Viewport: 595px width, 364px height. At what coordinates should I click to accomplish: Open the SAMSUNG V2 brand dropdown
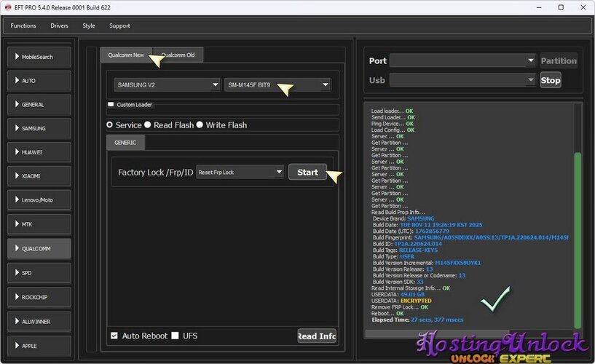(x=167, y=85)
